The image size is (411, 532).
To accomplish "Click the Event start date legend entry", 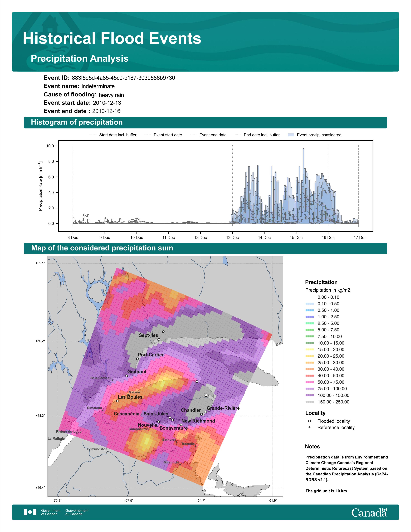I will [x=163, y=135].
